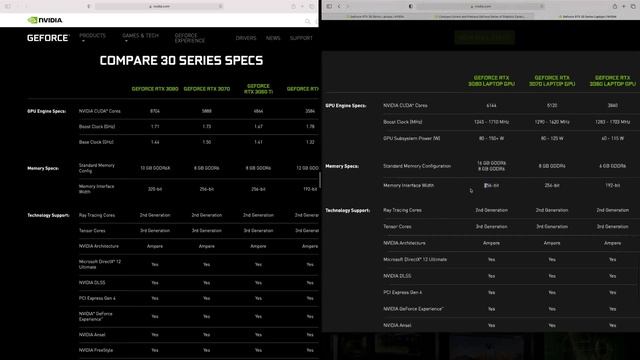Screen dimensions: 640x360
Task: Open Share icon in right Safari window
Action: (615, 6)
